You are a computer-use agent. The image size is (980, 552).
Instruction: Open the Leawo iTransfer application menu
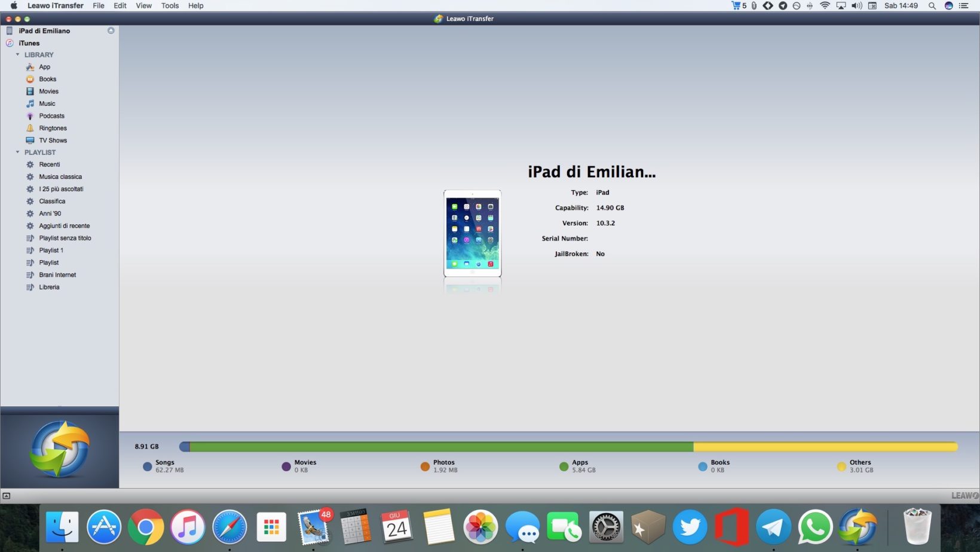point(56,5)
